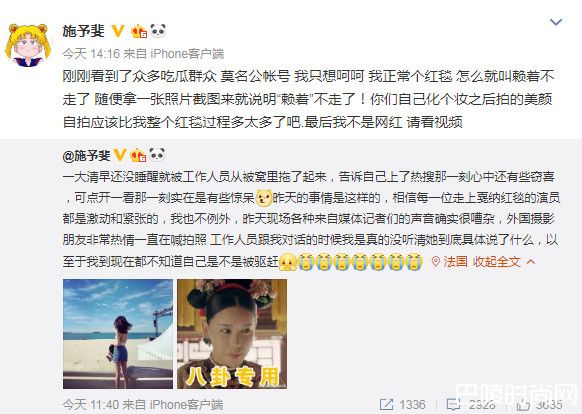Like the post via the thumbs-up icon
Image resolution: width=582 pixels, height=414 pixels.
(x=523, y=405)
